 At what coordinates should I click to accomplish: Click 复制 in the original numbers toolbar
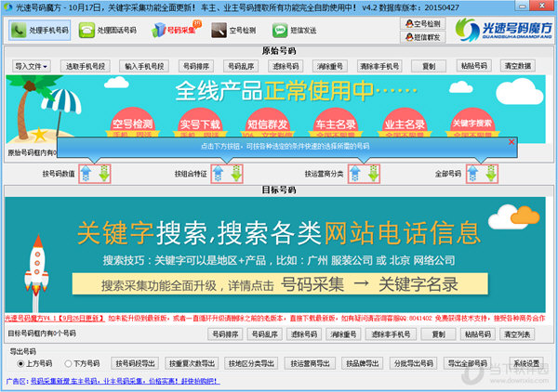pos(429,66)
